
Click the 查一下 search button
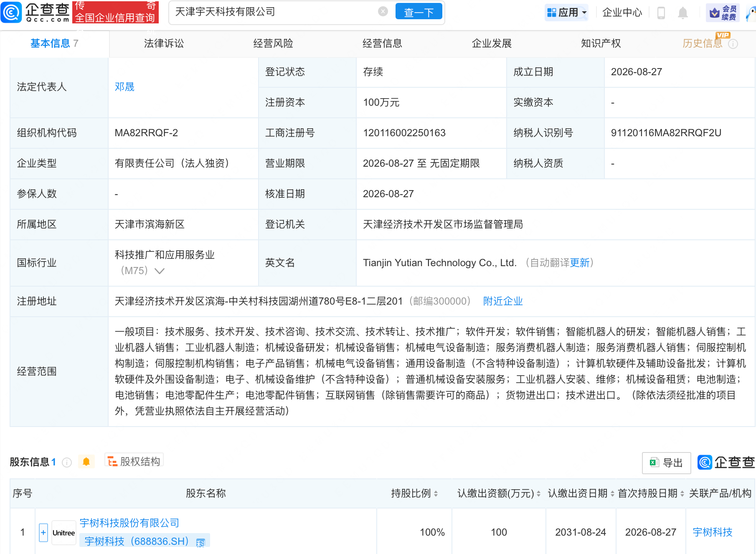[419, 12]
